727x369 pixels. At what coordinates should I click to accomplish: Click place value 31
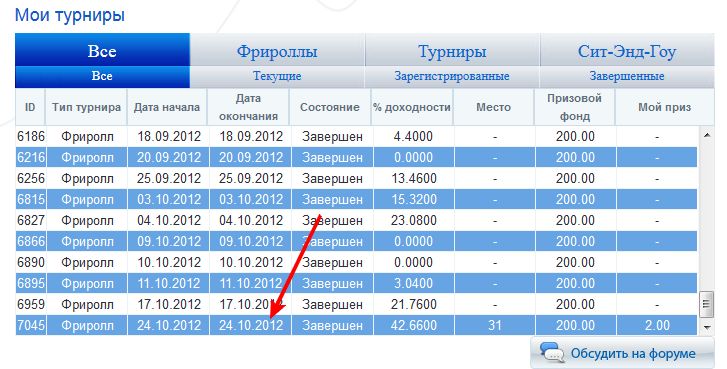click(x=495, y=325)
